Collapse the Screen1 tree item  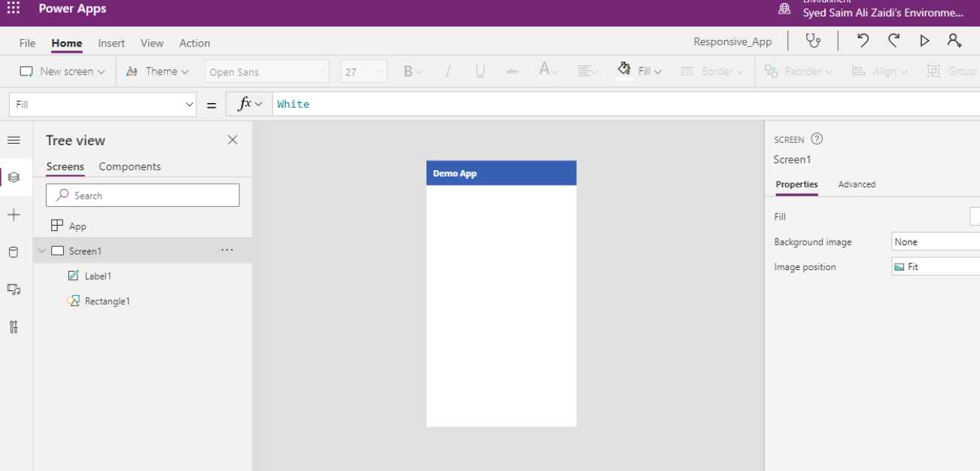tap(42, 251)
